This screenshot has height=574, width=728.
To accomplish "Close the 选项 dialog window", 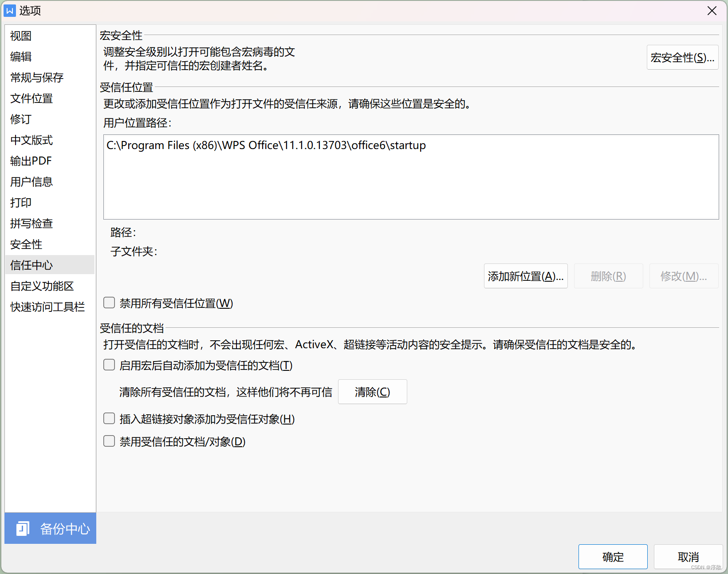I will tap(712, 11).
